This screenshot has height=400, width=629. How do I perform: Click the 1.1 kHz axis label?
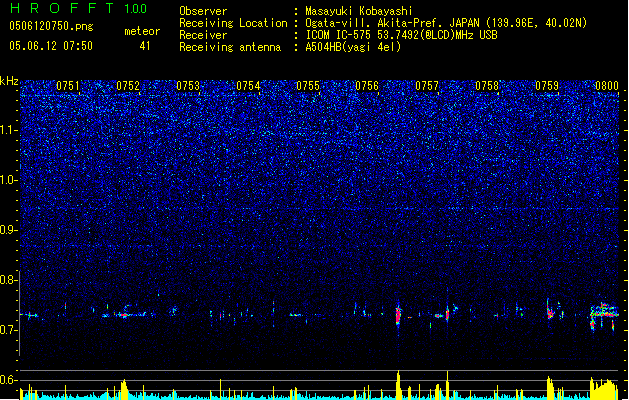[x=8, y=130]
